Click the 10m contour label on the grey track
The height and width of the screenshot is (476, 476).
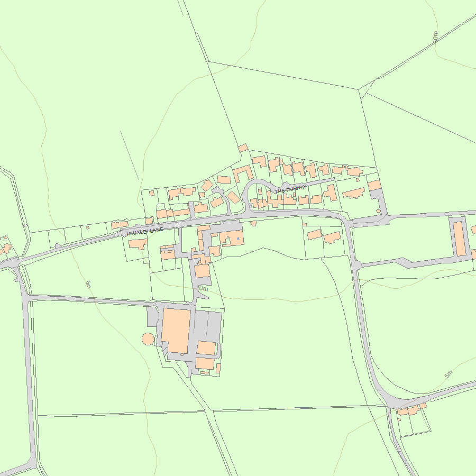(203, 288)
